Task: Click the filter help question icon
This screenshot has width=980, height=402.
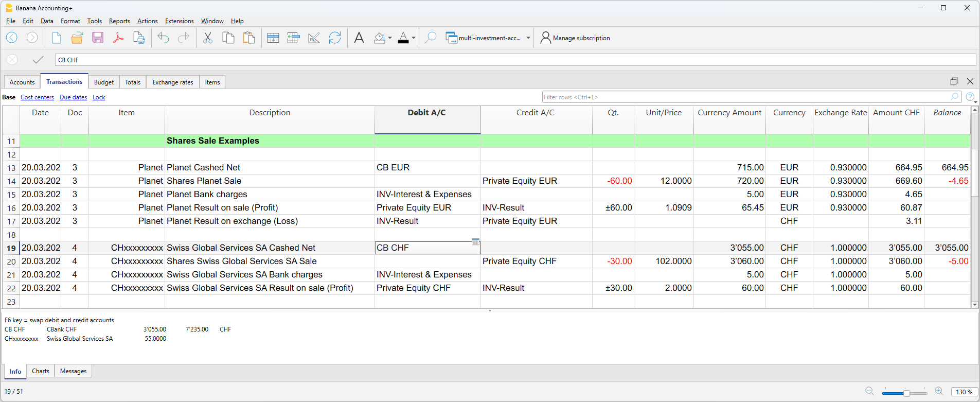Action: tap(970, 97)
